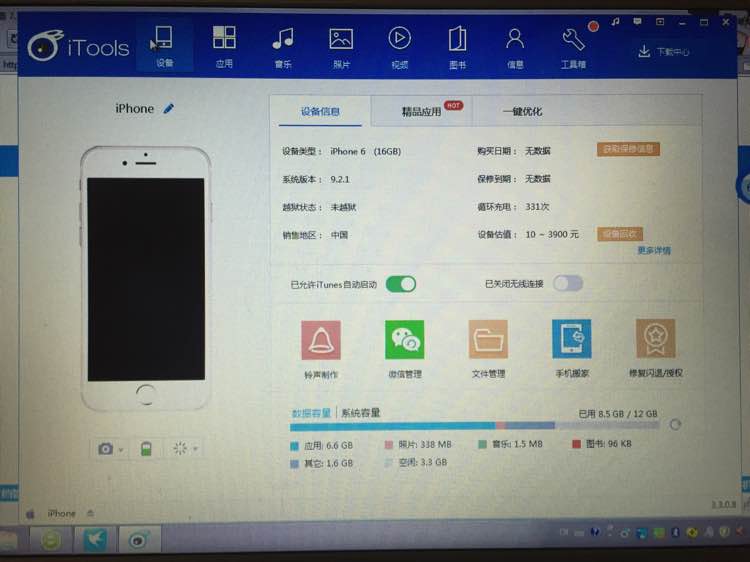
Task: Open 微信管理 WeChat manager
Action: (405, 349)
